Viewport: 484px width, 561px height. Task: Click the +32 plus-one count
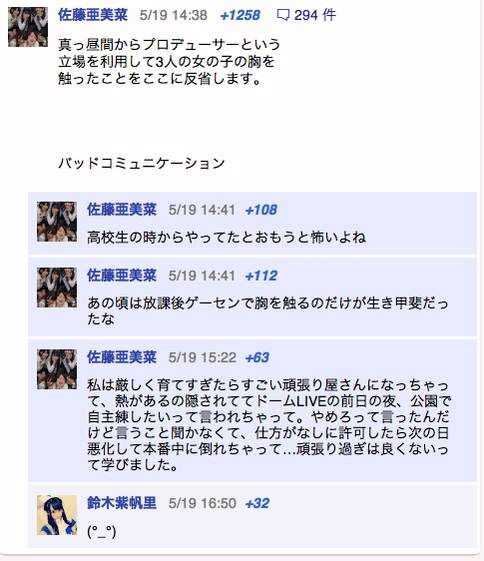click(x=257, y=504)
